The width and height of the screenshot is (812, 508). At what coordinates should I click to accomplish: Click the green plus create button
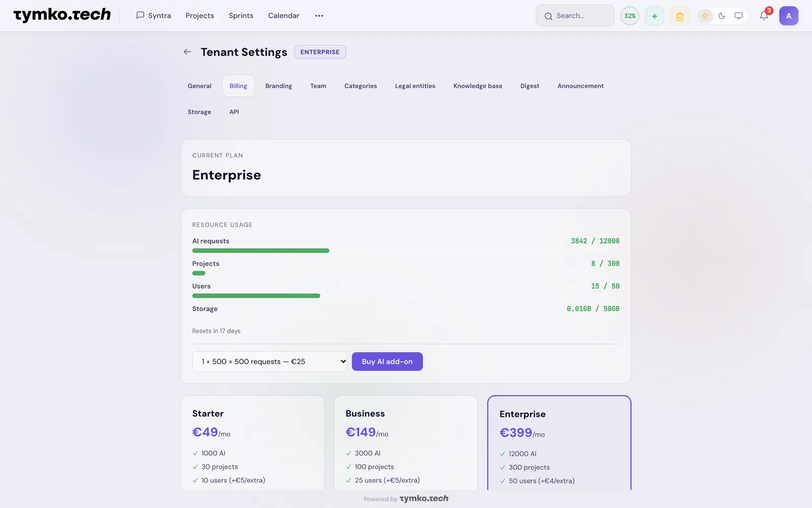(655, 16)
